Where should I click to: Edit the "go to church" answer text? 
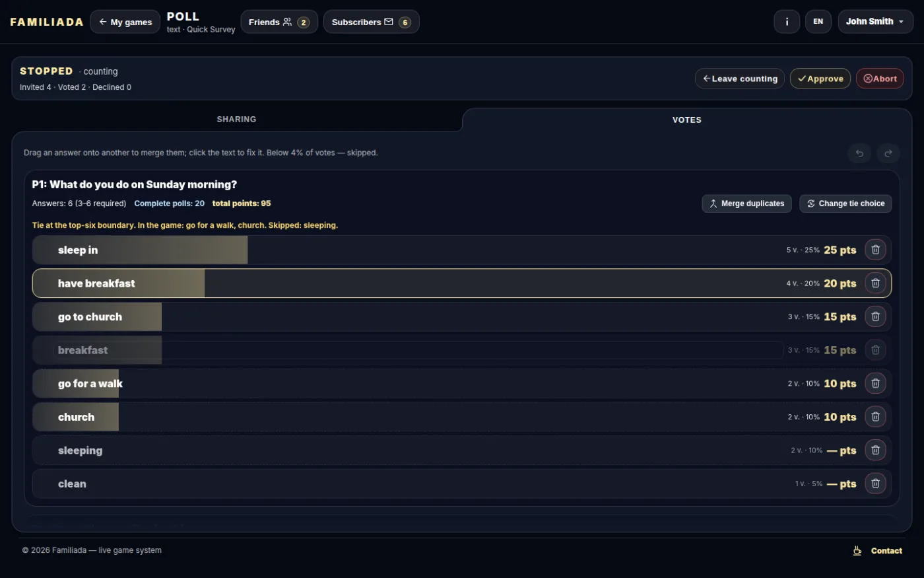[90, 317]
